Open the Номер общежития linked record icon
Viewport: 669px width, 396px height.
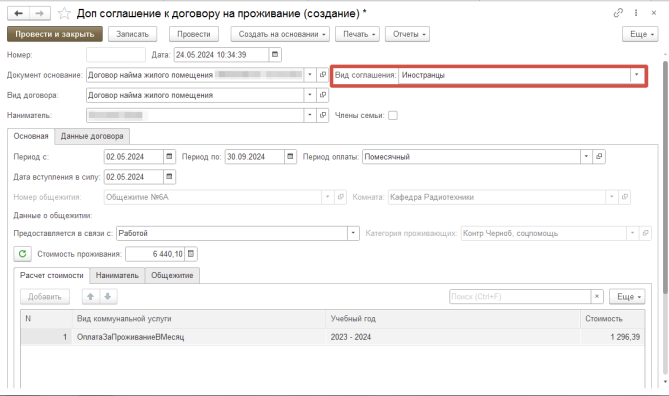[340, 197]
